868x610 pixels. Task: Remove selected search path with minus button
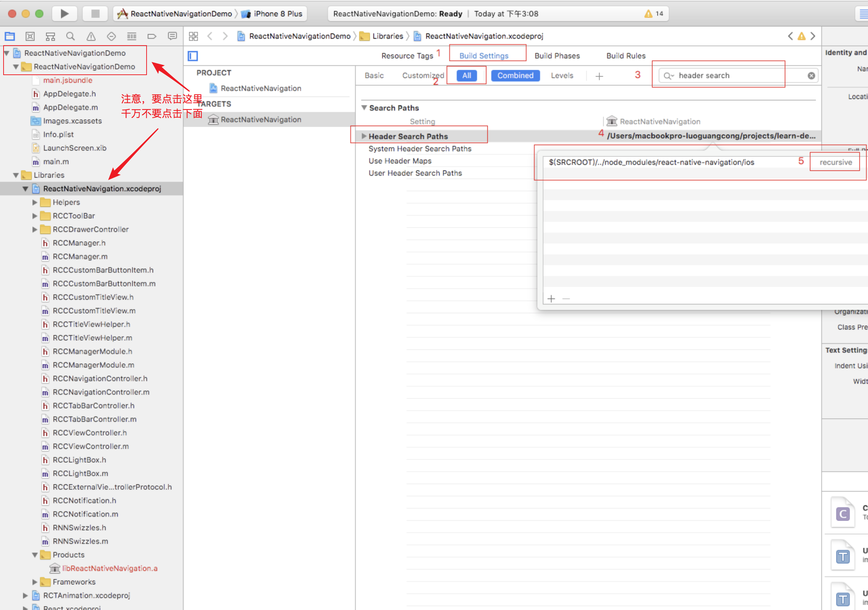(566, 299)
